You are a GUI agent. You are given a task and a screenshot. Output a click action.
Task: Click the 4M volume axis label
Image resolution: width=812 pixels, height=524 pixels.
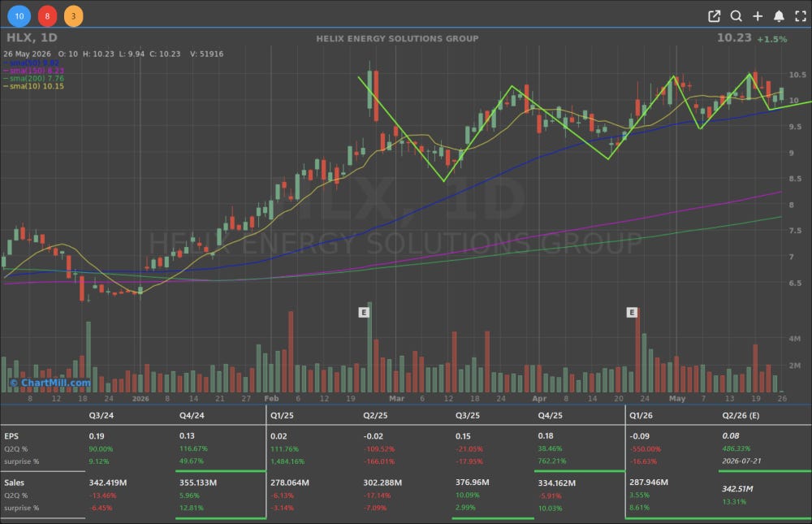[794, 339]
